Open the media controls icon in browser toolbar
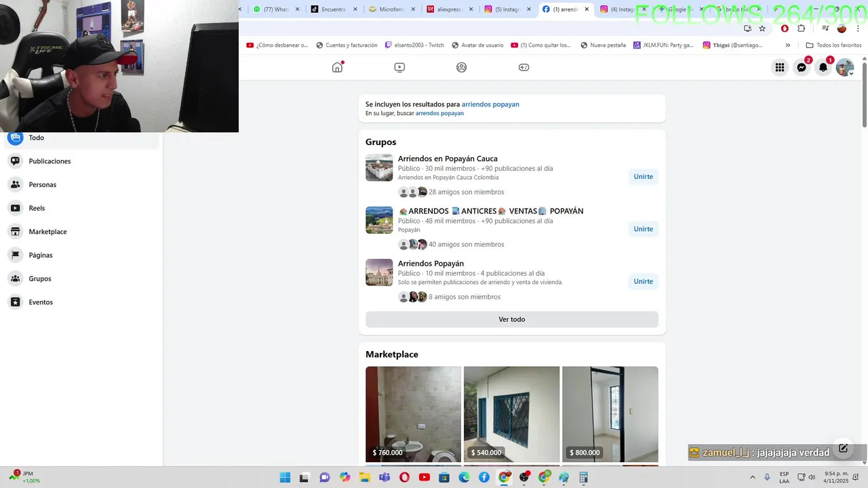This screenshot has width=868, height=488. pos(825,28)
